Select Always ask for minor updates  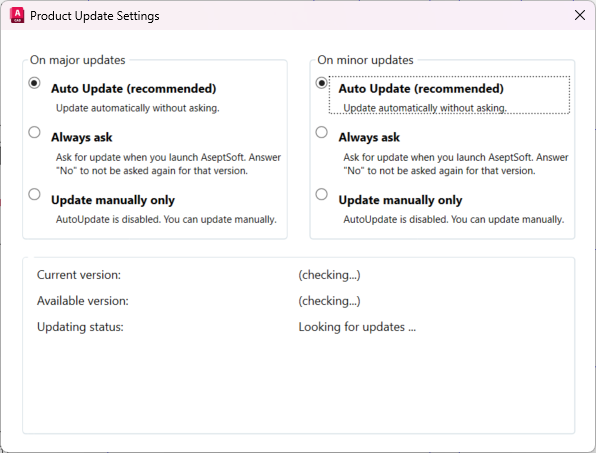322,132
